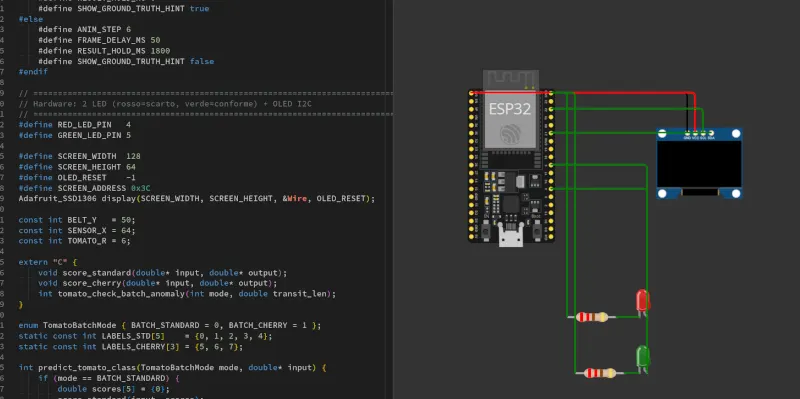The height and width of the screenshot is (399, 800).
Task: Click the 'void score_standard' declaration line
Action: tap(162, 272)
